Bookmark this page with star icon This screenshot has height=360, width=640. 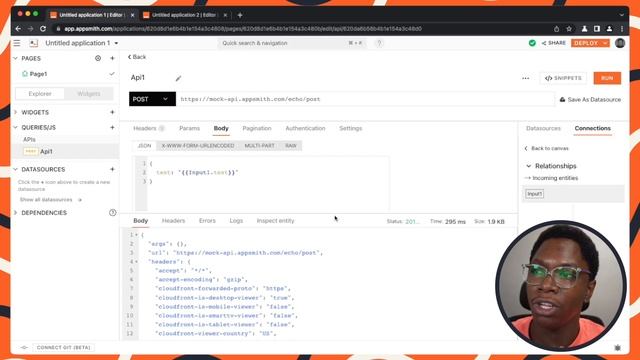(x=569, y=29)
